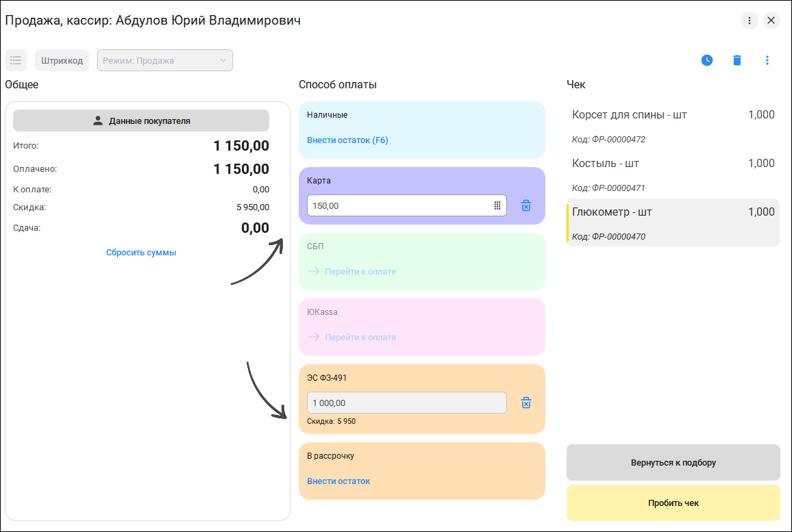The height and width of the screenshot is (532, 792).
Task: Click Внести остаток under В рассрочку
Action: pyautogui.click(x=338, y=481)
